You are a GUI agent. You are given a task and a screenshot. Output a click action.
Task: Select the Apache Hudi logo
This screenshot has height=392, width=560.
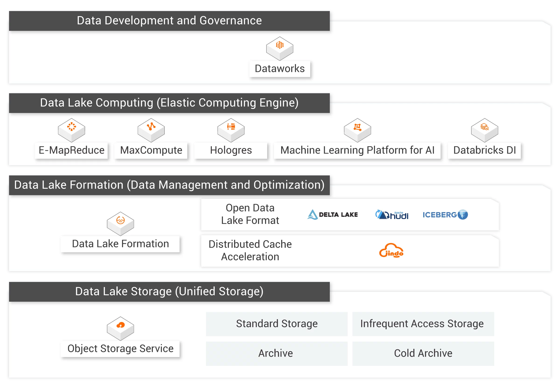click(392, 215)
